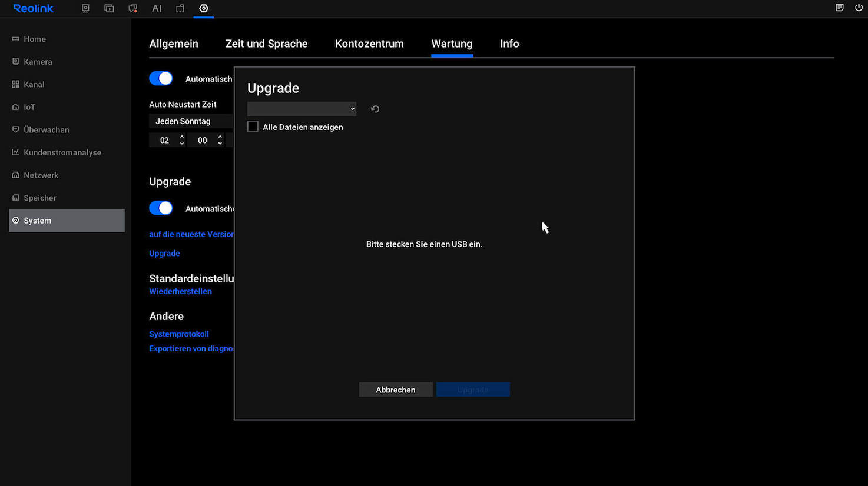
Task: Click the Kundenstromanalyse chart icon
Action: click(x=16, y=152)
